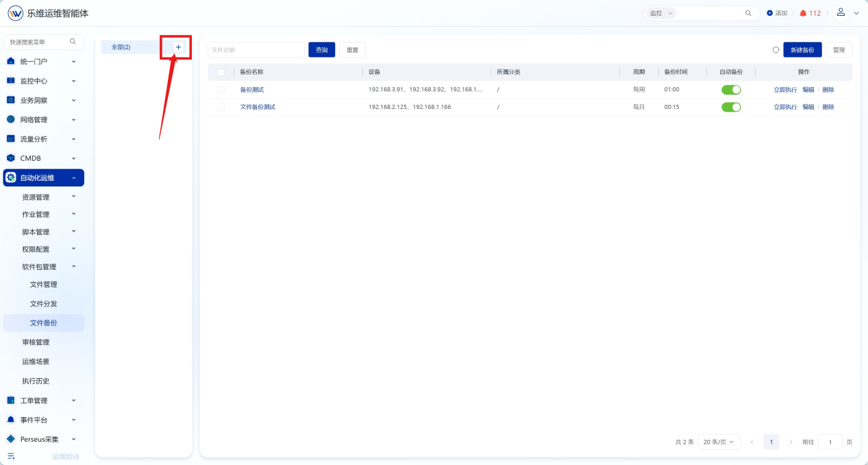This screenshot has width=868, height=465.
Task: Open the 监控 search type dropdown
Action: click(660, 13)
